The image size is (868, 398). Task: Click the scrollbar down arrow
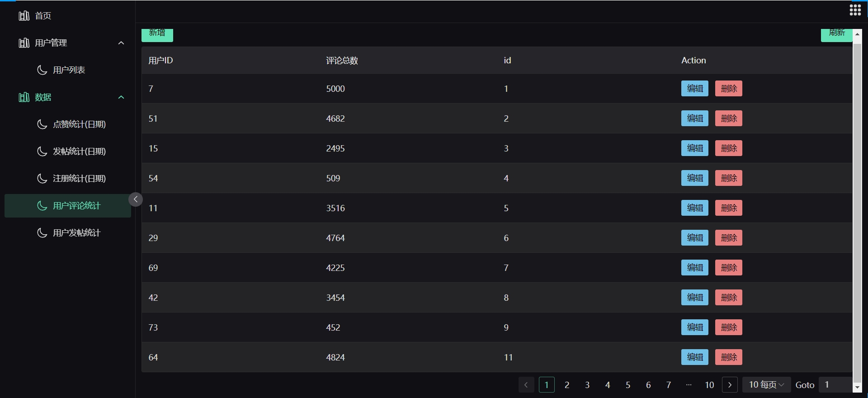(x=857, y=388)
